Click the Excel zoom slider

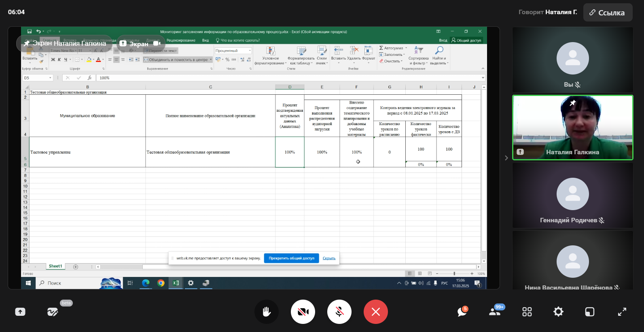pyautogui.click(x=454, y=274)
